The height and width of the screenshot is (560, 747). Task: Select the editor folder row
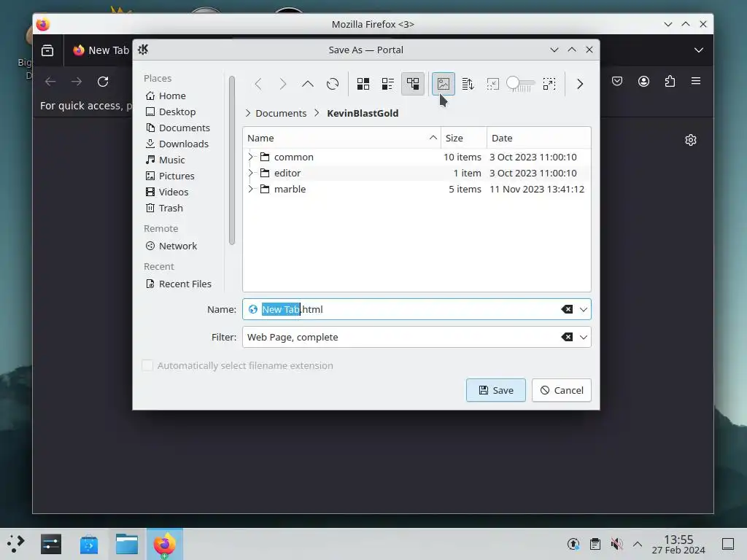pyautogui.click(x=417, y=173)
